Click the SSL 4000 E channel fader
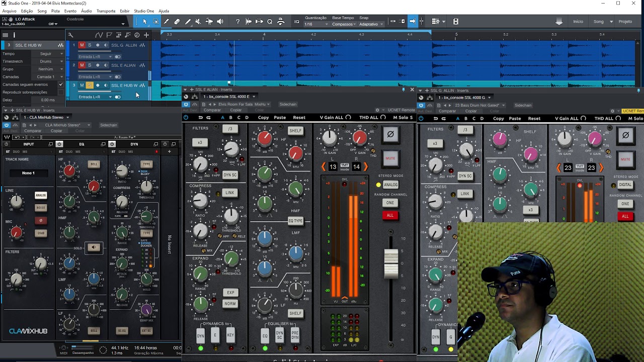The width and height of the screenshot is (644, 362). point(391,263)
